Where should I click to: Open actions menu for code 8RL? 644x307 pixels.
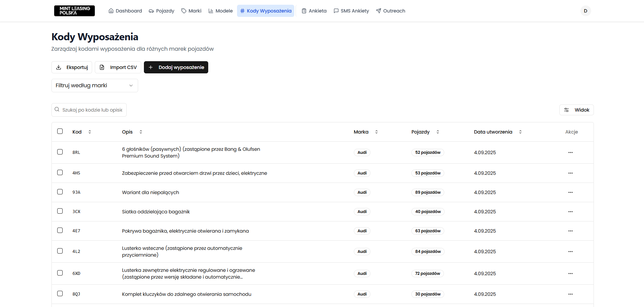[571, 152]
